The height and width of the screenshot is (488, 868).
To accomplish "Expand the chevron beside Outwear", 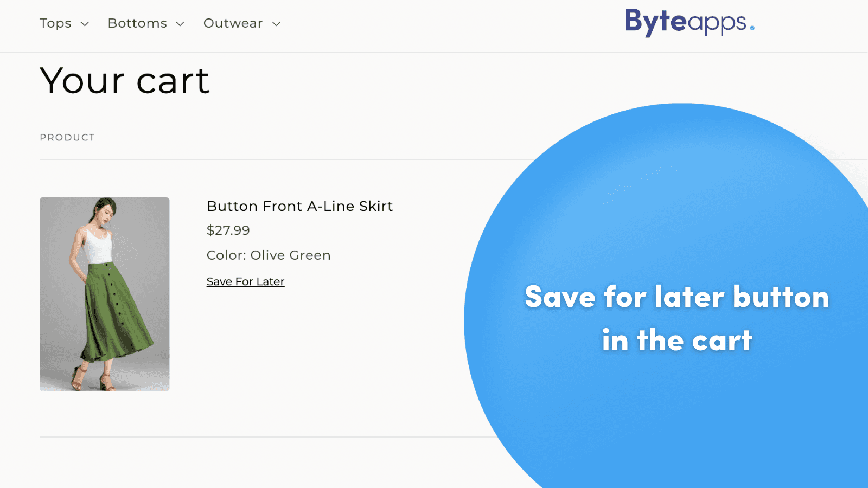I will pos(276,24).
